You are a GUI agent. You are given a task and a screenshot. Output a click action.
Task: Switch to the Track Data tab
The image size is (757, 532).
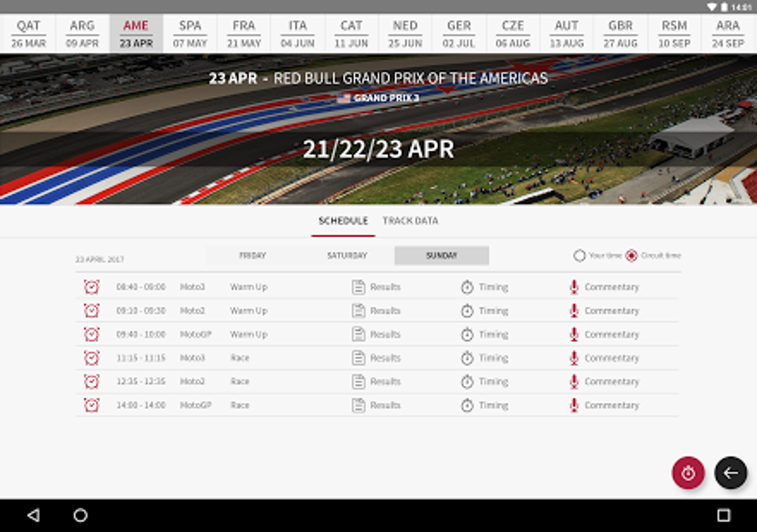pos(410,221)
